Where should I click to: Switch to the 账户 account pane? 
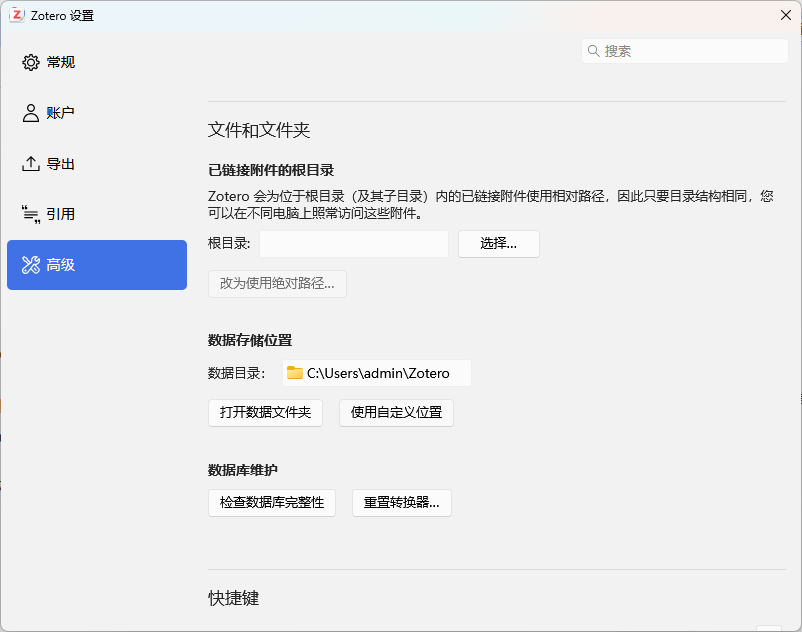point(97,113)
